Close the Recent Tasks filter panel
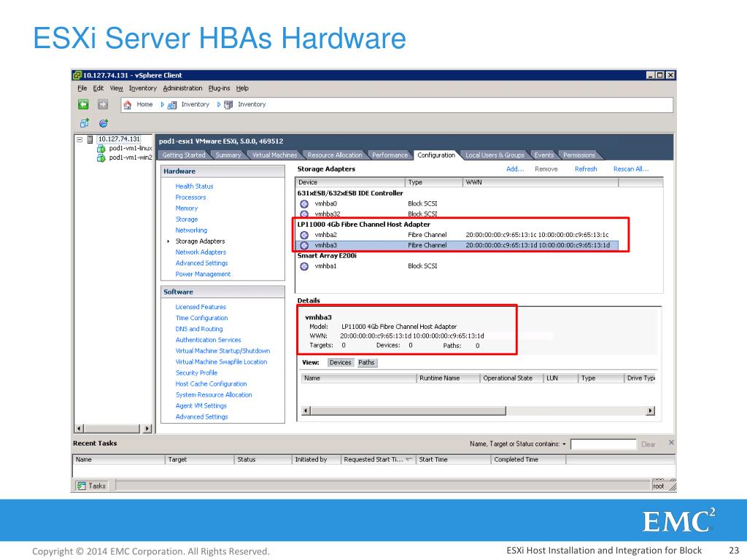 tap(671, 443)
